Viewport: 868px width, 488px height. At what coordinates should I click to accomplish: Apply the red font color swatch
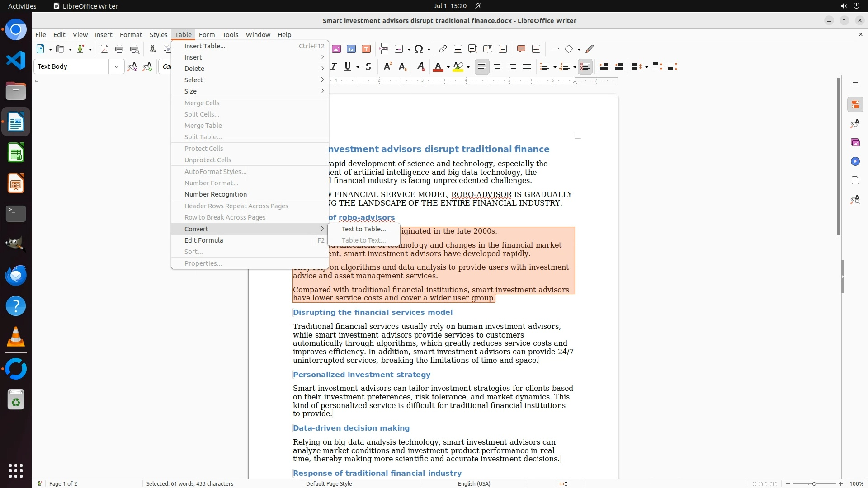pos(438,67)
